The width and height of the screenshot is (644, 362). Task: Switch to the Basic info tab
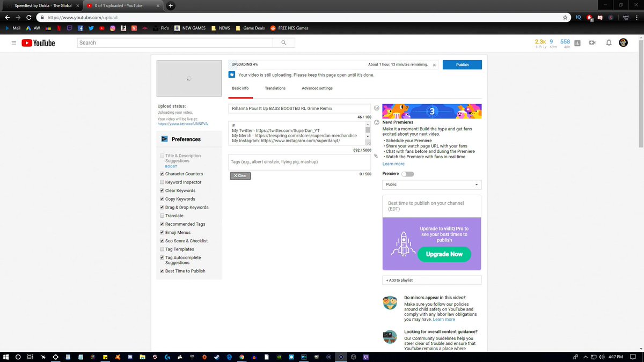(240, 88)
